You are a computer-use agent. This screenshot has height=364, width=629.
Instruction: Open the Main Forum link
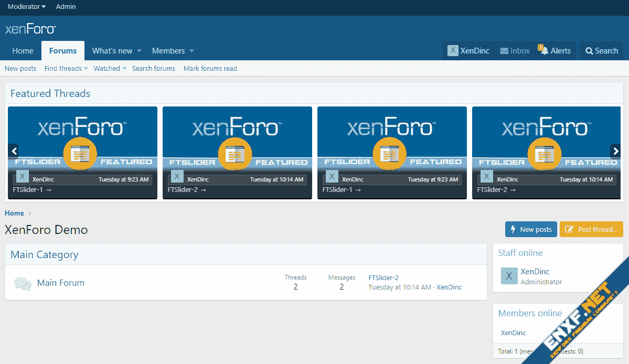61,283
